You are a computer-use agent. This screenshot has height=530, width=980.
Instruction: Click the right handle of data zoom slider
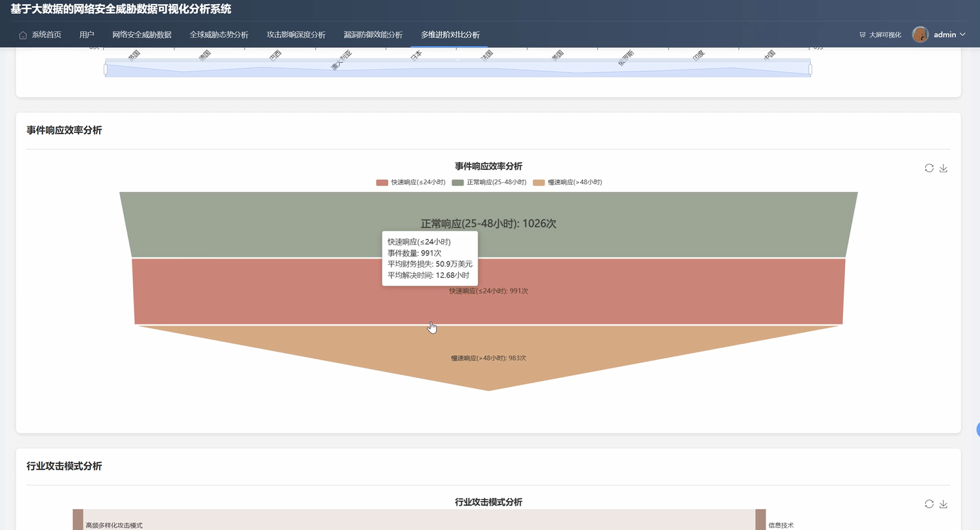810,69
